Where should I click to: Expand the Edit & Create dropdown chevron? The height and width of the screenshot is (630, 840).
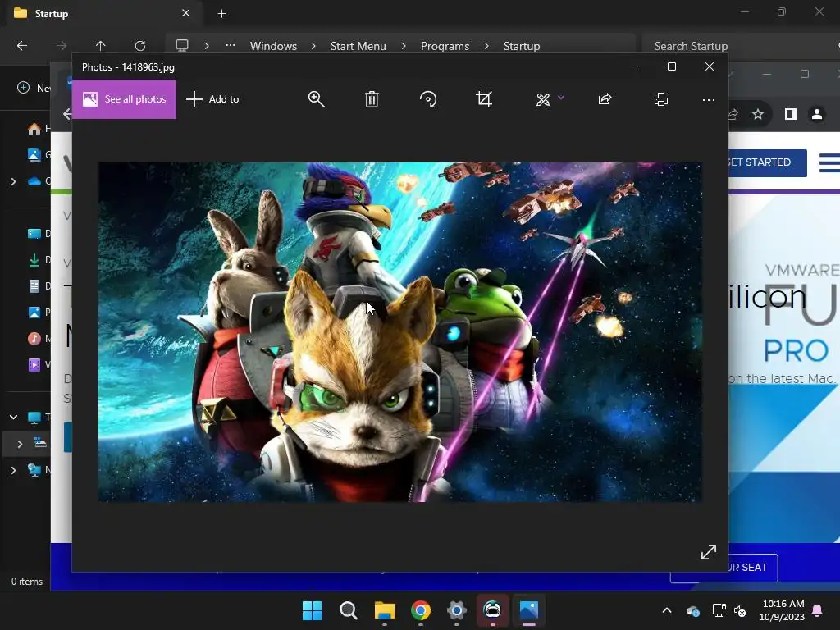[x=561, y=98]
